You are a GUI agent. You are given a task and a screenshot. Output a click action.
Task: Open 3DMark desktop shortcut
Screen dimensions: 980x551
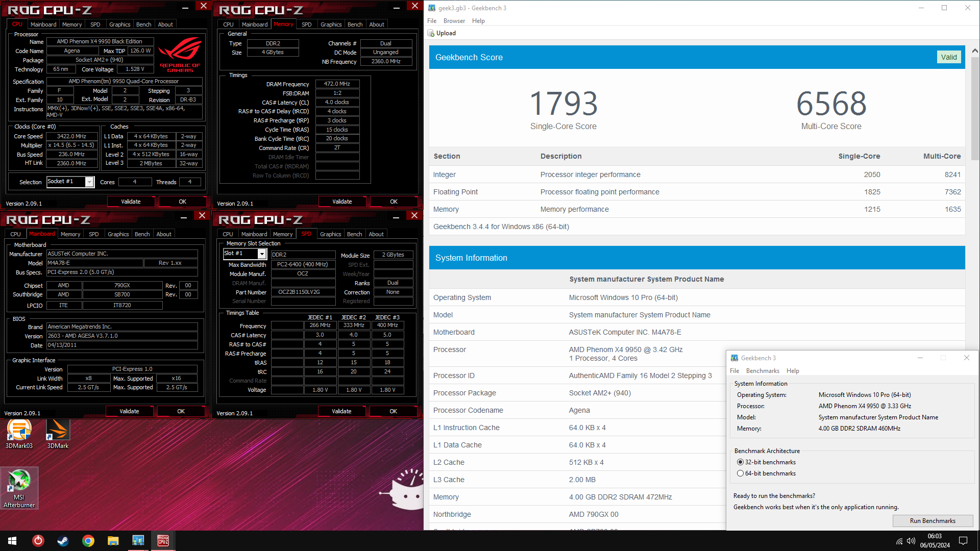pos(58,434)
